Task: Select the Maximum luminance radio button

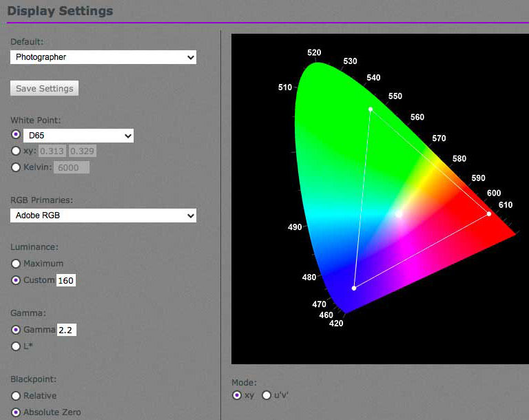Action: [16, 264]
